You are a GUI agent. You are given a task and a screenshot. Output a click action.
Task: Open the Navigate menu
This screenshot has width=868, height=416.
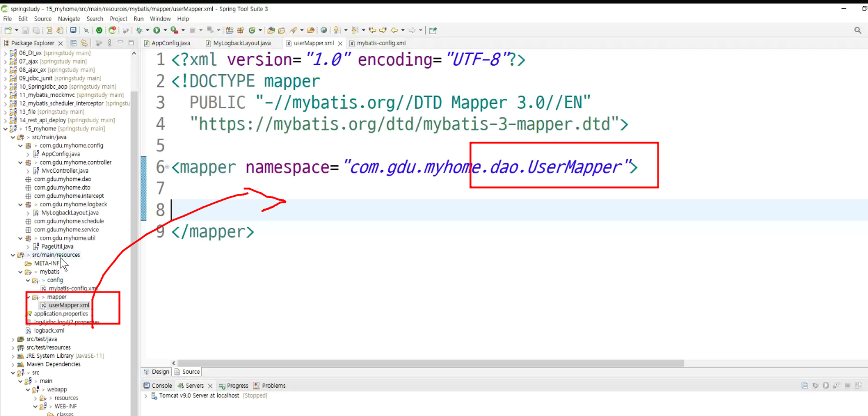click(69, 19)
